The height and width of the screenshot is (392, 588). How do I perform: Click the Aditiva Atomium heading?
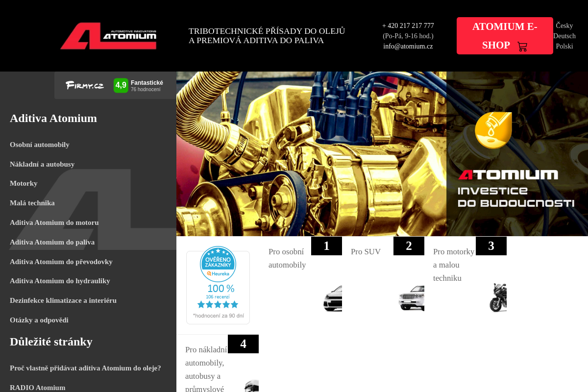pos(53,118)
